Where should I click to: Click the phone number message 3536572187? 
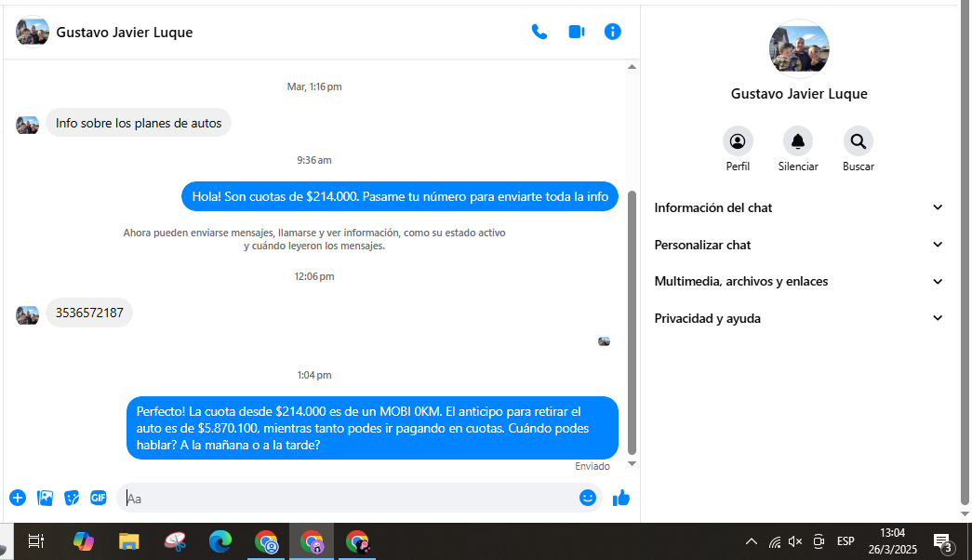[x=89, y=313]
